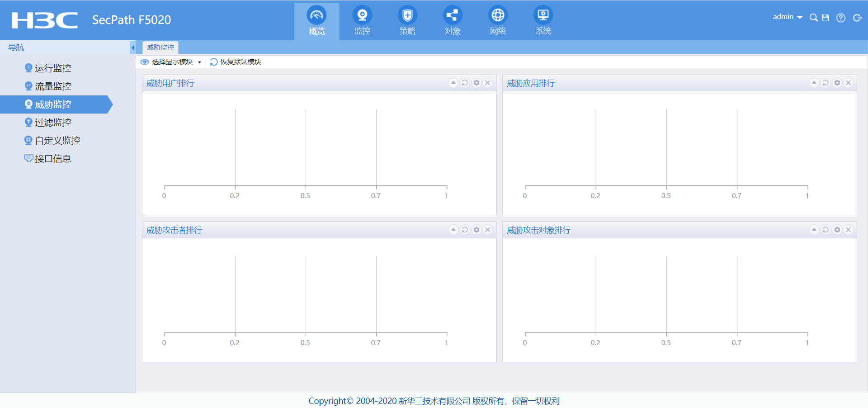Open settings for 威胁应用排行 panel
The image size is (868, 408).
coord(837,83)
